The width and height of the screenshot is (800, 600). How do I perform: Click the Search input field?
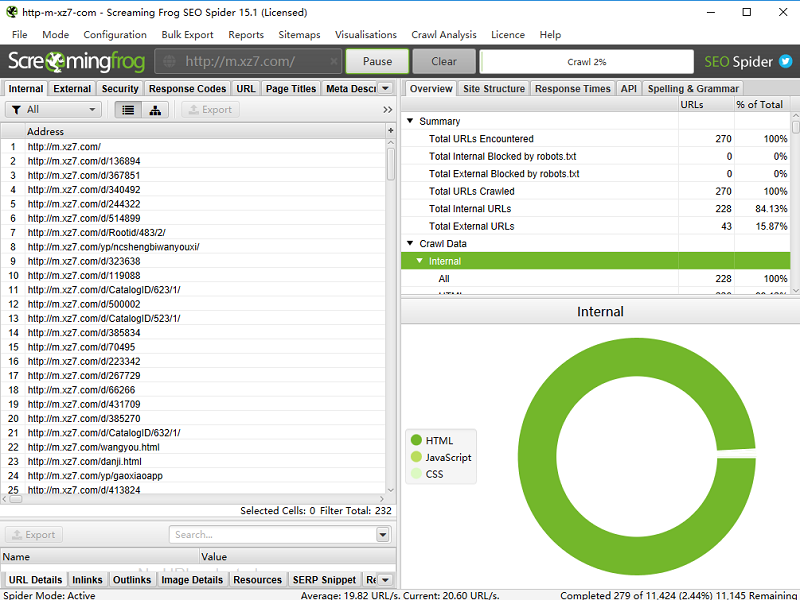272,535
